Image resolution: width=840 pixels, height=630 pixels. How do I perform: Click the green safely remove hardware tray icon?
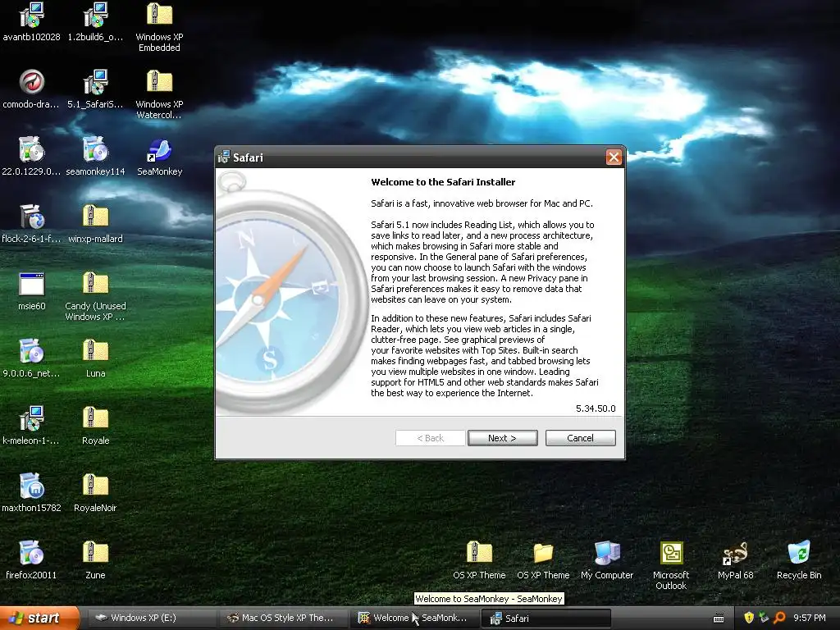[x=764, y=618]
